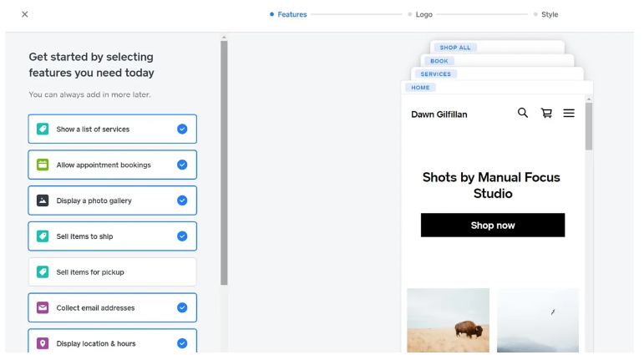The height and width of the screenshot is (355, 644).
Task: Click the 'Get started by selecting features' heading
Action: [91, 64]
